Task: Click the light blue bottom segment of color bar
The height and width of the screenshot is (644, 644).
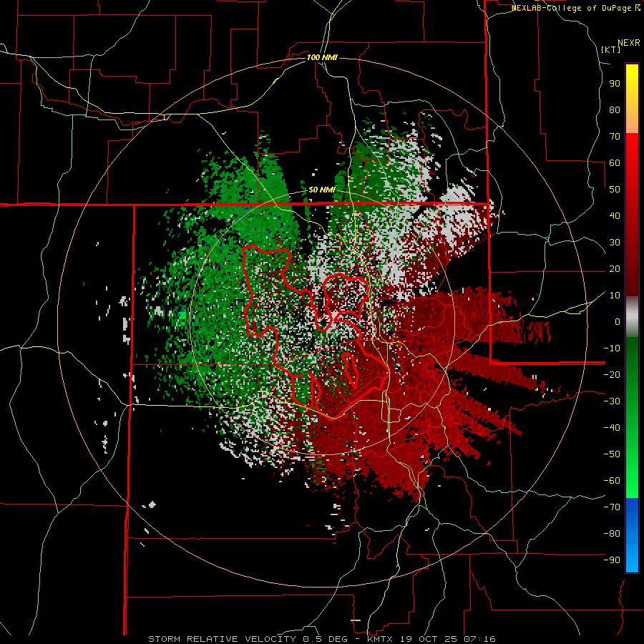Action: 632,559
